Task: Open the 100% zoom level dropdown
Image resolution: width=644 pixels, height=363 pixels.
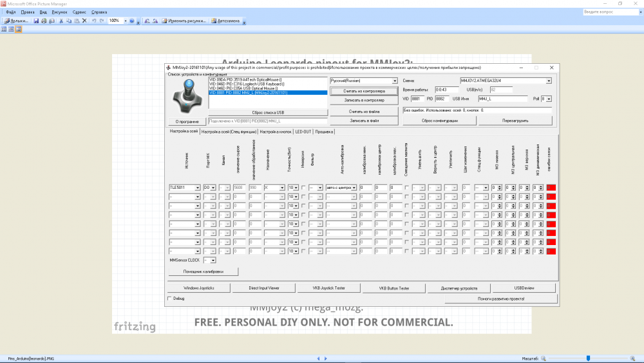Action: point(124,21)
